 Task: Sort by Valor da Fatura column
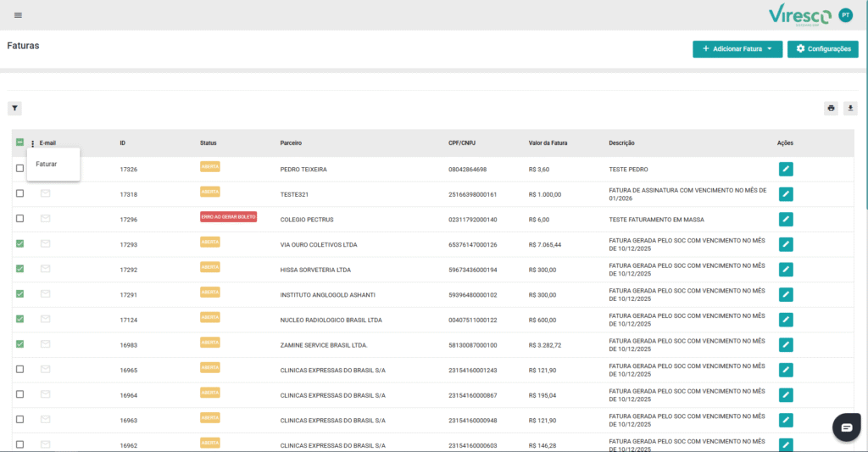(x=548, y=143)
